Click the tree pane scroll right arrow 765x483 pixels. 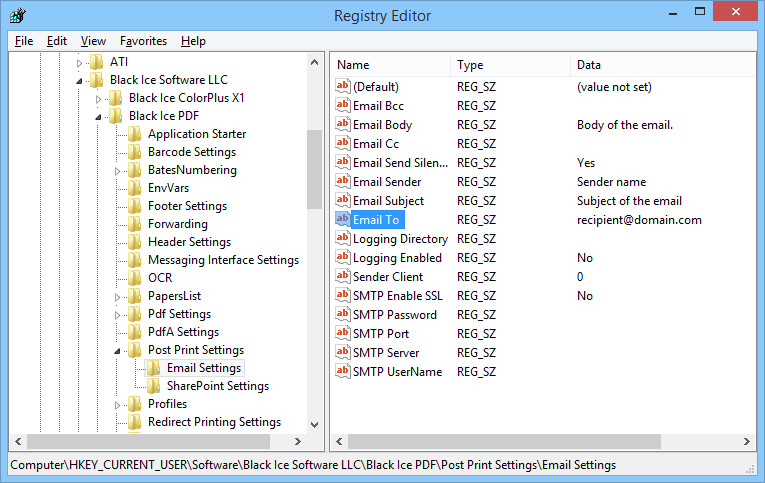tap(298, 442)
